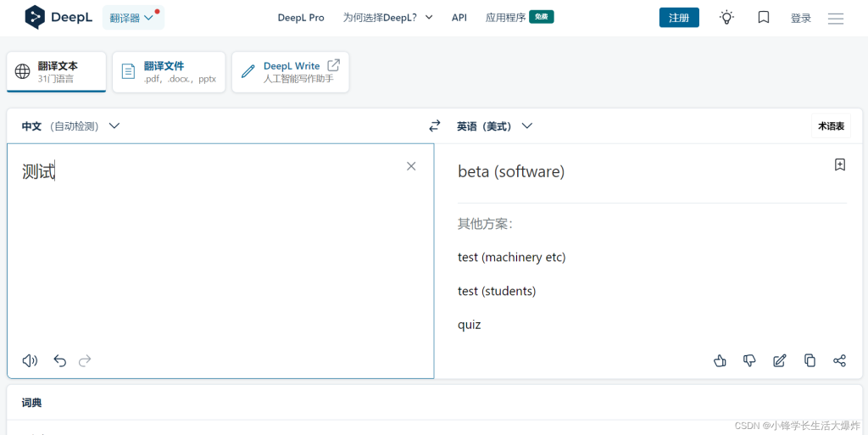
Task: Select the 翻译文件 tab
Action: [x=169, y=72]
